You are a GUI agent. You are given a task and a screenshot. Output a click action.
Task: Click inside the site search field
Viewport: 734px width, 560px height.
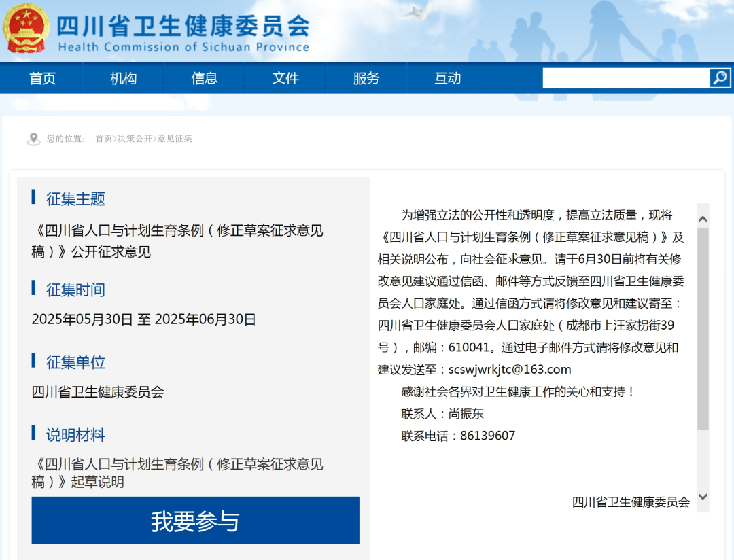click(x=625, y=78)
